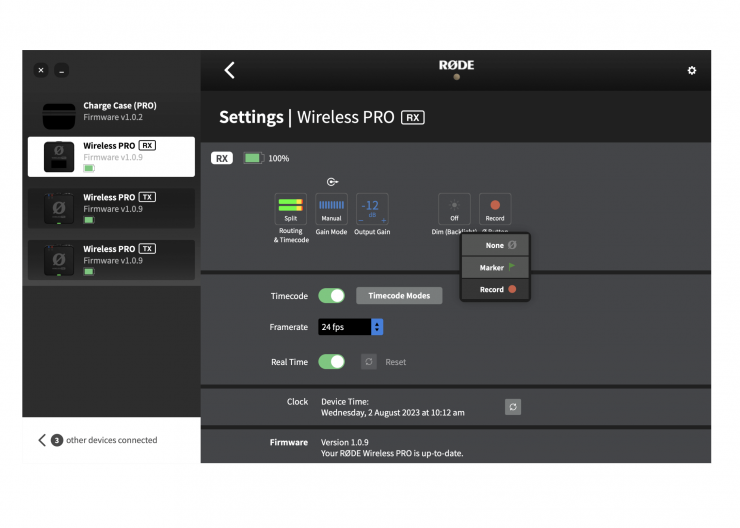The height and width of the screenshot is (528, 740).
Task: Click the Manual Gain Mode icon
Action: (x=331, y=208)
